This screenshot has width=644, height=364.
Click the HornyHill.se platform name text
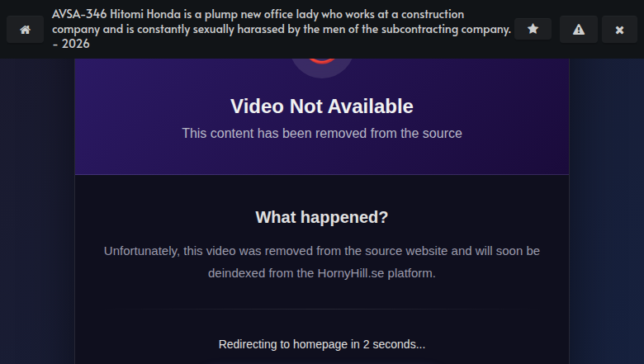[x=351, y=273]
